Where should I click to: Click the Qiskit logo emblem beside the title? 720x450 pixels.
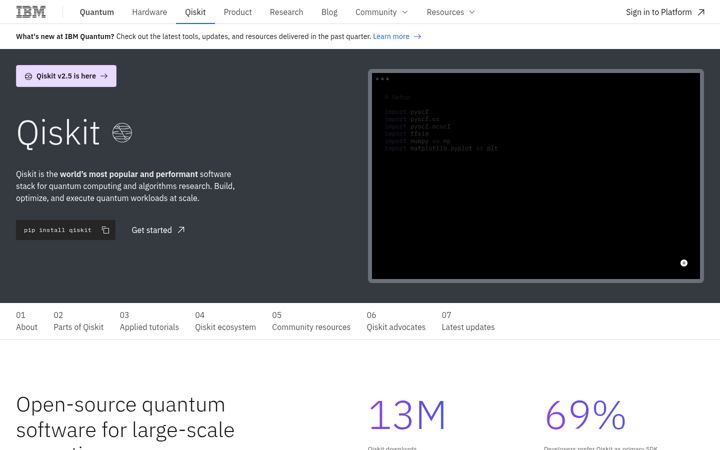(122, 133)
